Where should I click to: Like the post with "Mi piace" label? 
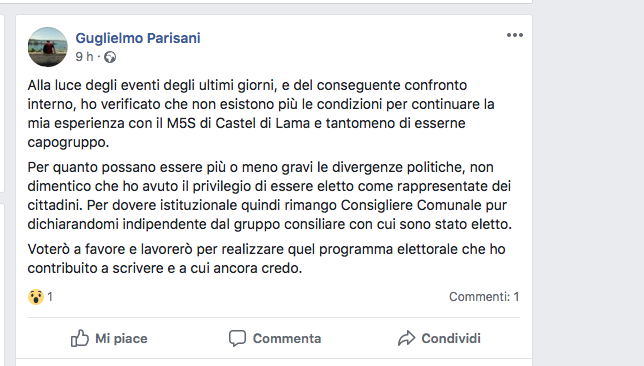coord(121,338)
